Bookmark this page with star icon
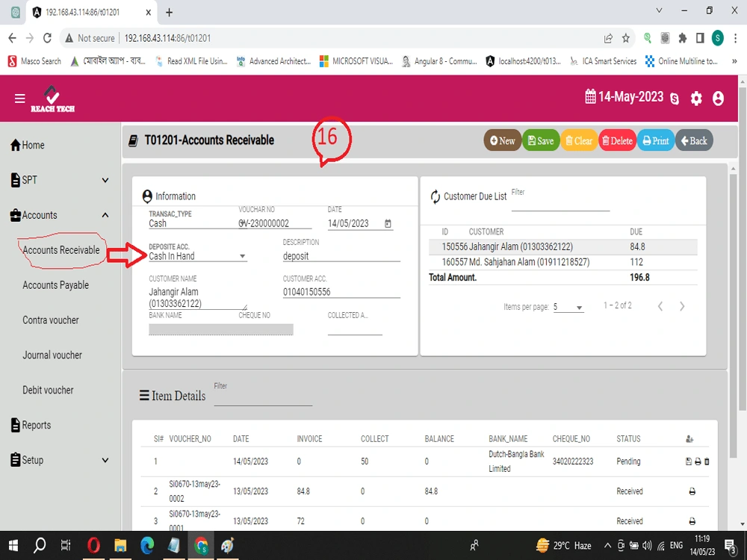The height and width of the screenshot is (560, 747). point(625,38)
